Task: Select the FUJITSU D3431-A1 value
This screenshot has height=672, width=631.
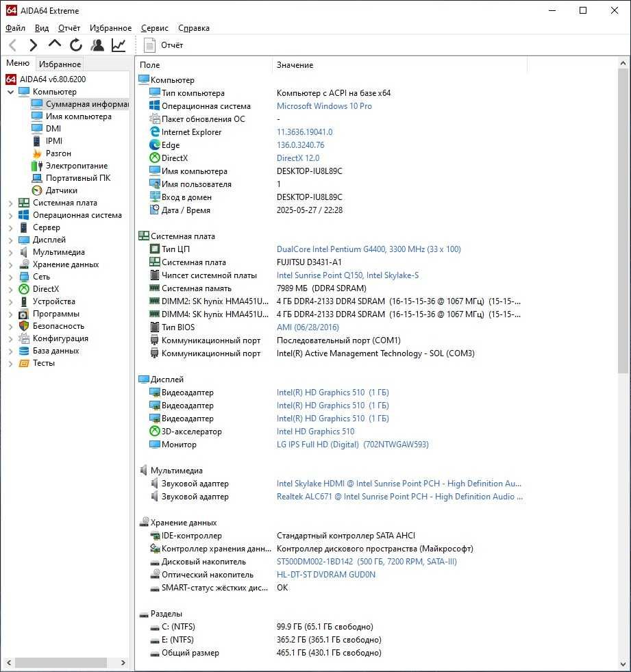Action: click(309, 262)
